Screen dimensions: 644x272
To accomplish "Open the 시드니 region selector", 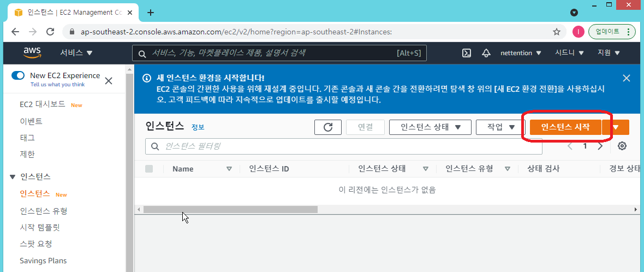I will point(569,53).
